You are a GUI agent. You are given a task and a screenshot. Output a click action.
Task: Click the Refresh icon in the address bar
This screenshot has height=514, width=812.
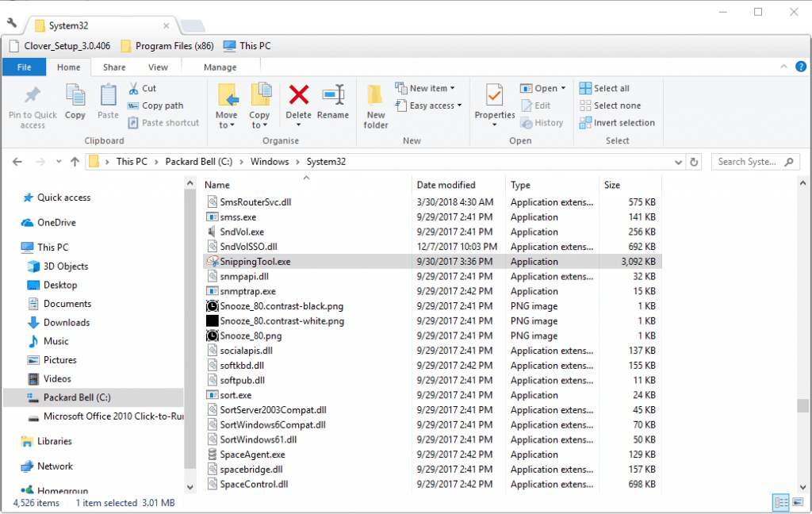coord(694,161)
